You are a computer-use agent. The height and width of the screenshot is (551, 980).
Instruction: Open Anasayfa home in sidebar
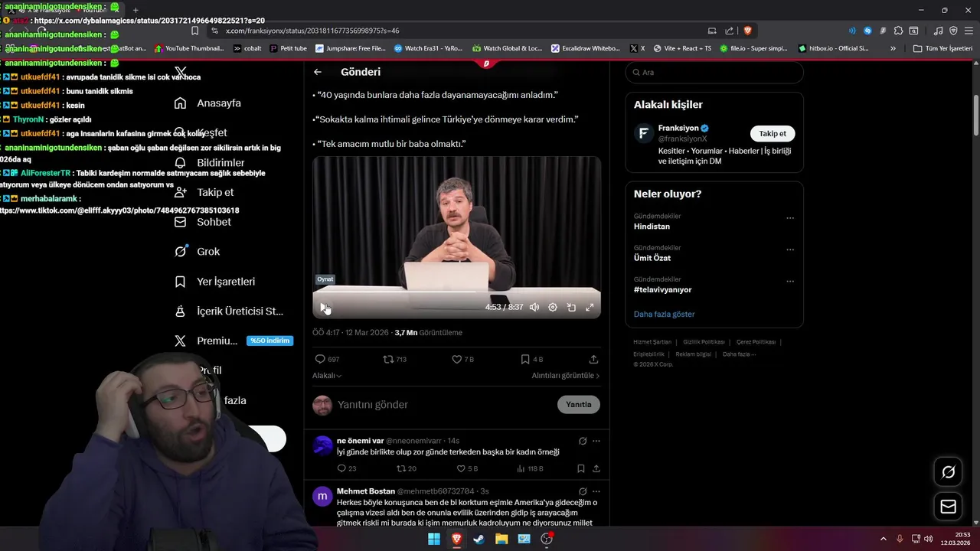207,103
